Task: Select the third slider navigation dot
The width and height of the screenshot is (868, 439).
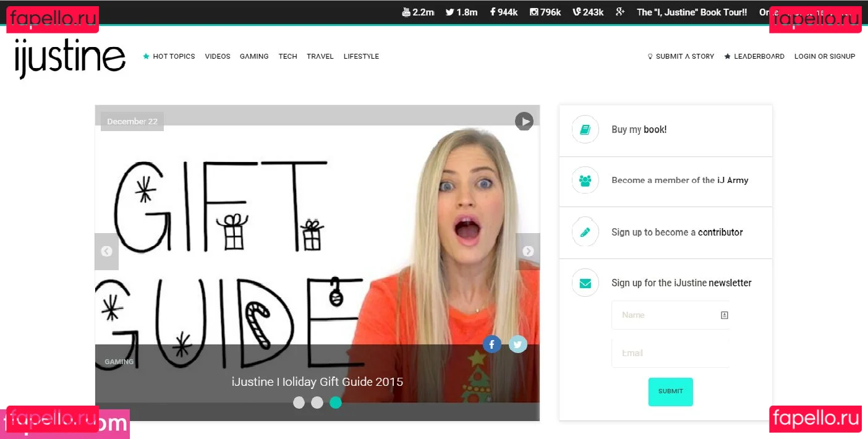Action: click(336, 403)
